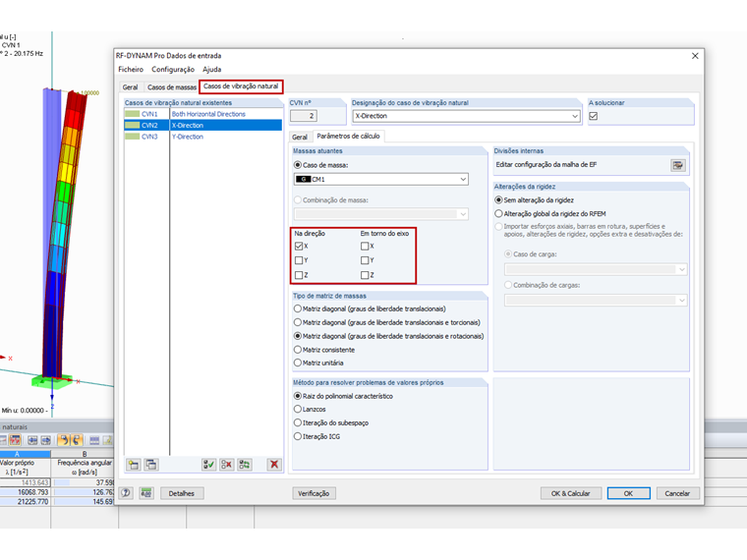
Task: Choose diagonal matrix translational and torsional DOF
Action: click(x=298, y=322)
